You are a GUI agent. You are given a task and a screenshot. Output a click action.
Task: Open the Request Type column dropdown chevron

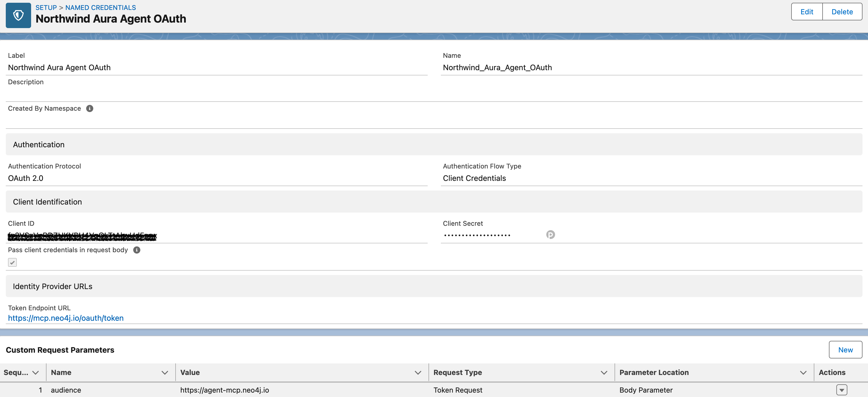tap(604, 373)
